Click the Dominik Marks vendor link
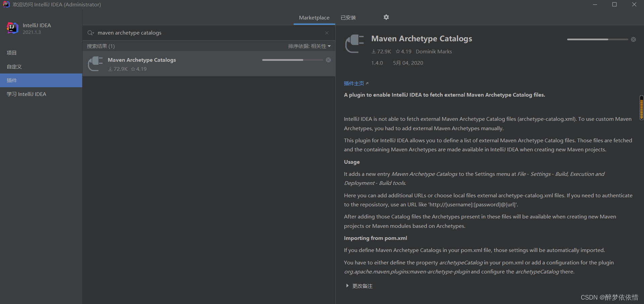644x304 pixels. pyautogui.click(x=434, y=51)
